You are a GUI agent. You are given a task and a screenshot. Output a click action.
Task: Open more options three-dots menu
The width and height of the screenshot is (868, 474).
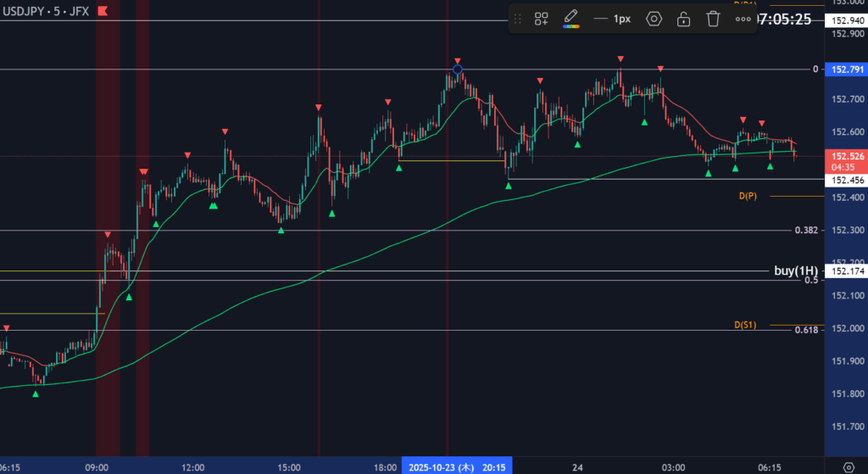[x=743, y=19]
